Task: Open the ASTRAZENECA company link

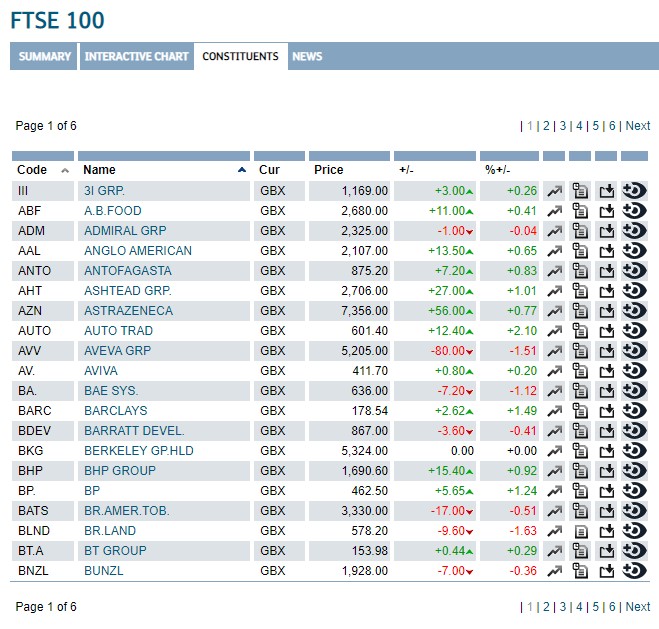Action: coord(128,311)
